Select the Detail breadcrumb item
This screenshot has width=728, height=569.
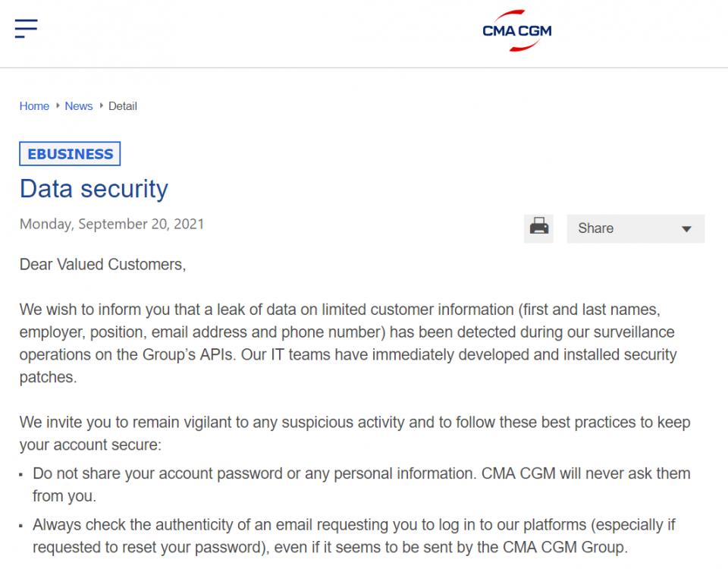tap(123, 106)
